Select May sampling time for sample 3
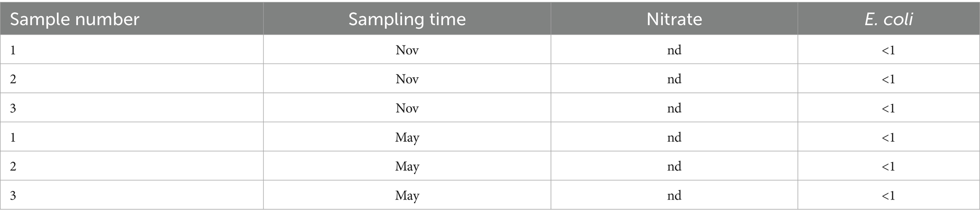The height and width of the screenshot is (218, 980). coord(407,195)
